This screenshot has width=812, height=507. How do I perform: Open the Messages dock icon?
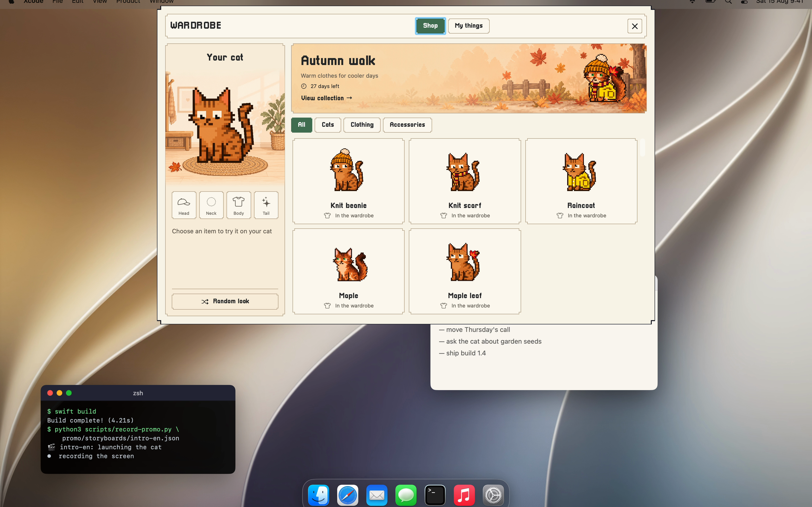pos(406,495)
